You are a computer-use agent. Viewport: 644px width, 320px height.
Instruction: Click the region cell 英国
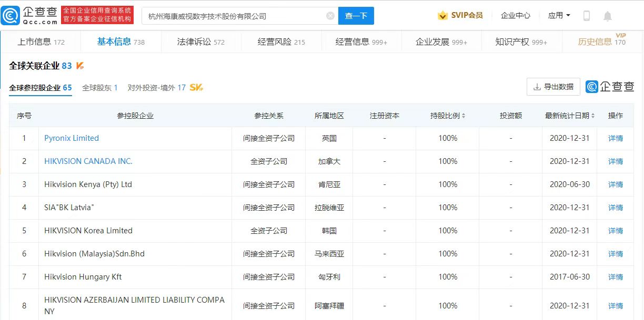329,138
